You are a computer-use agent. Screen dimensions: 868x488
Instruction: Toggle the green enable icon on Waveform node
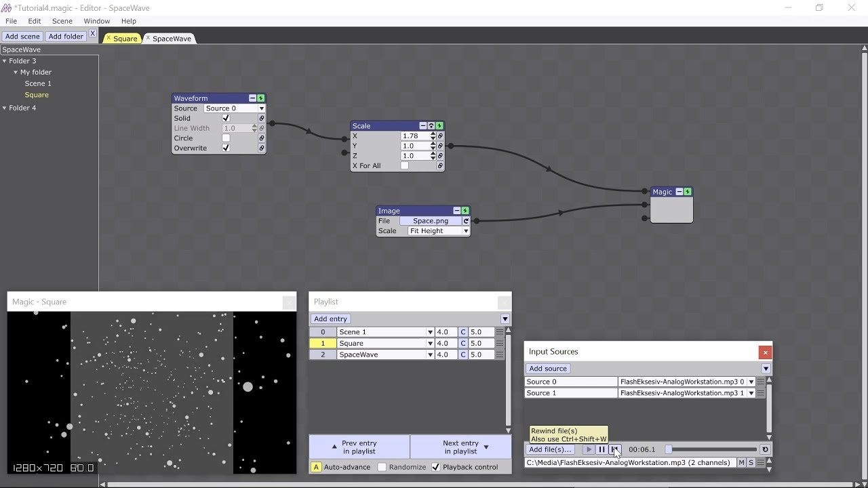click(261, 98)
